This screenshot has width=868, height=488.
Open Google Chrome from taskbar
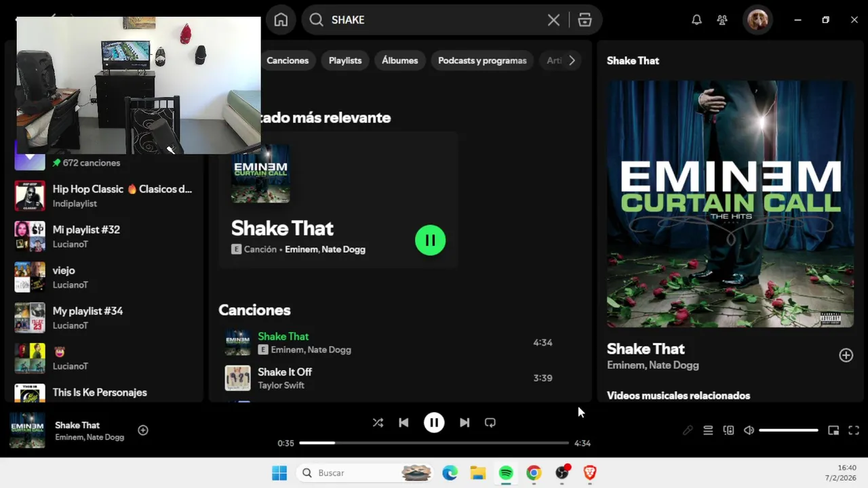tap(534, 473)
